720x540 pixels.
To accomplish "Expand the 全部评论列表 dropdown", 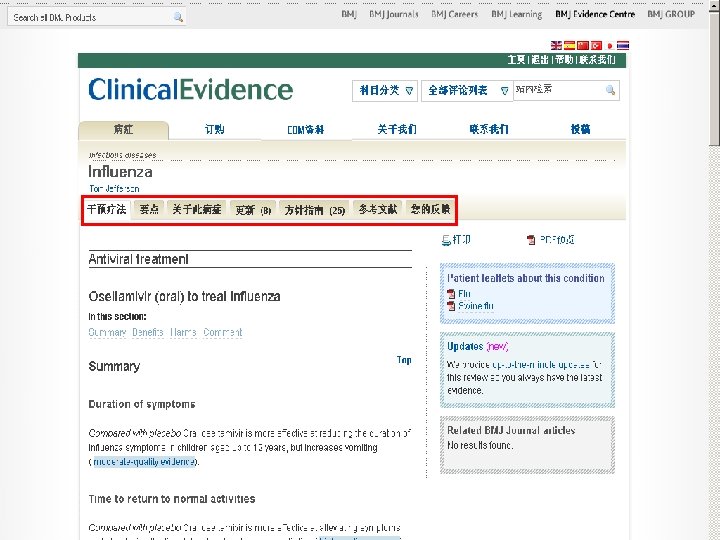I will [467, 90].
